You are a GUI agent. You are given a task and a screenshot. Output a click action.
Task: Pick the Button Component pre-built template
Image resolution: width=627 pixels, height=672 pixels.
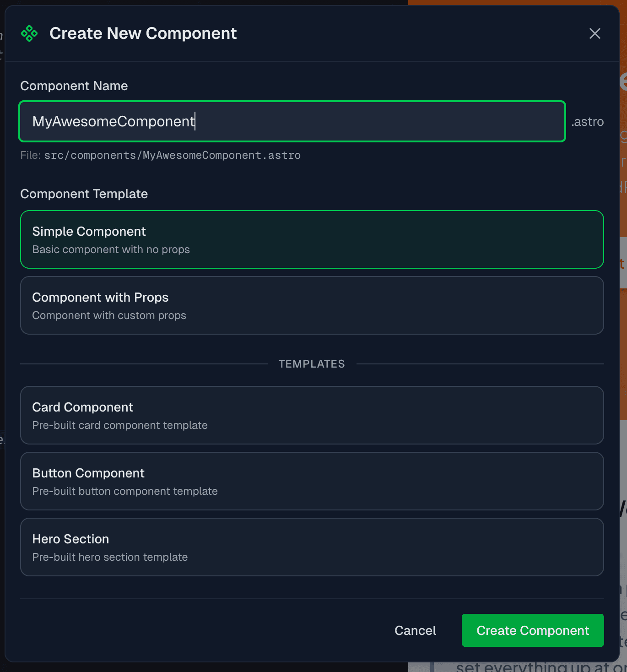(312, 481)
